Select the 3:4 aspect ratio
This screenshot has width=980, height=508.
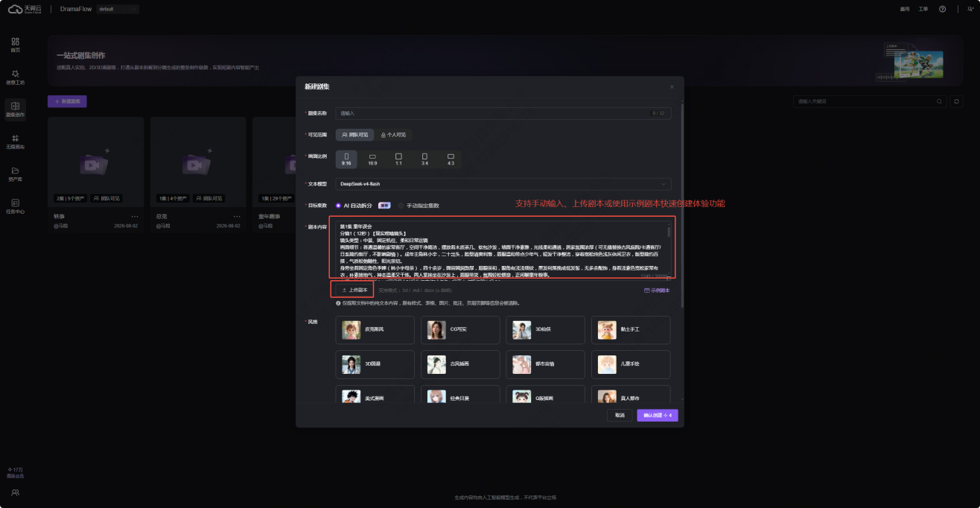(x=424, y=159)
